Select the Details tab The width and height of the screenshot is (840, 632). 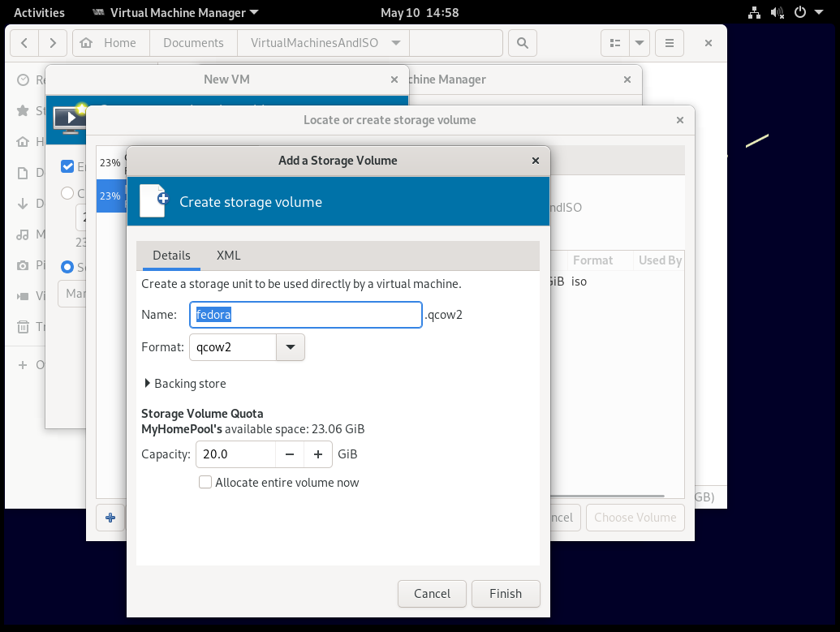click(171, 256)
